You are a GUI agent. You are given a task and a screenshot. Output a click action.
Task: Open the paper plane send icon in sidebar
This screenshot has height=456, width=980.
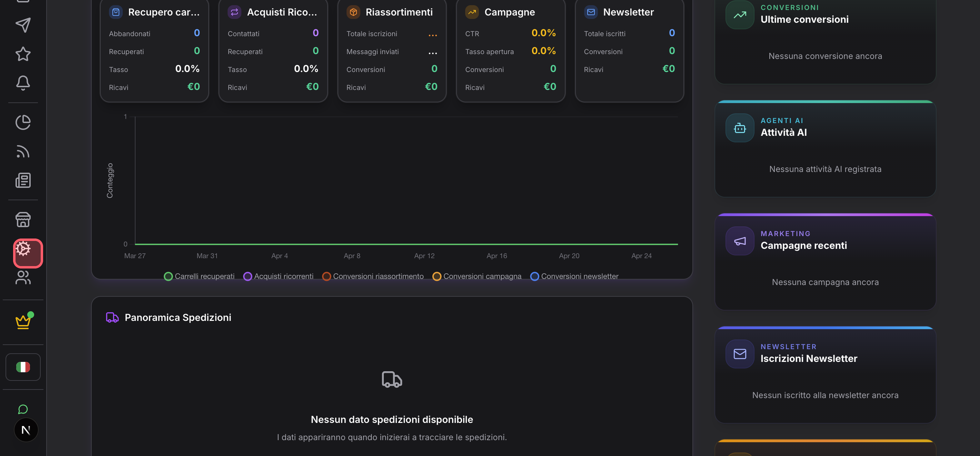(x=23, y=25)
